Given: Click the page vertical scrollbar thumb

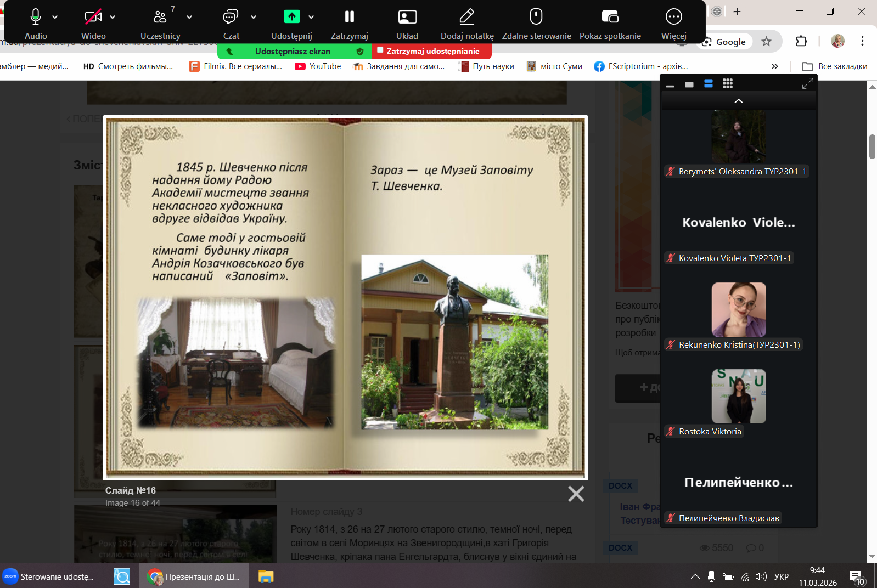Looking at the screenshot, I should point(872,146).
